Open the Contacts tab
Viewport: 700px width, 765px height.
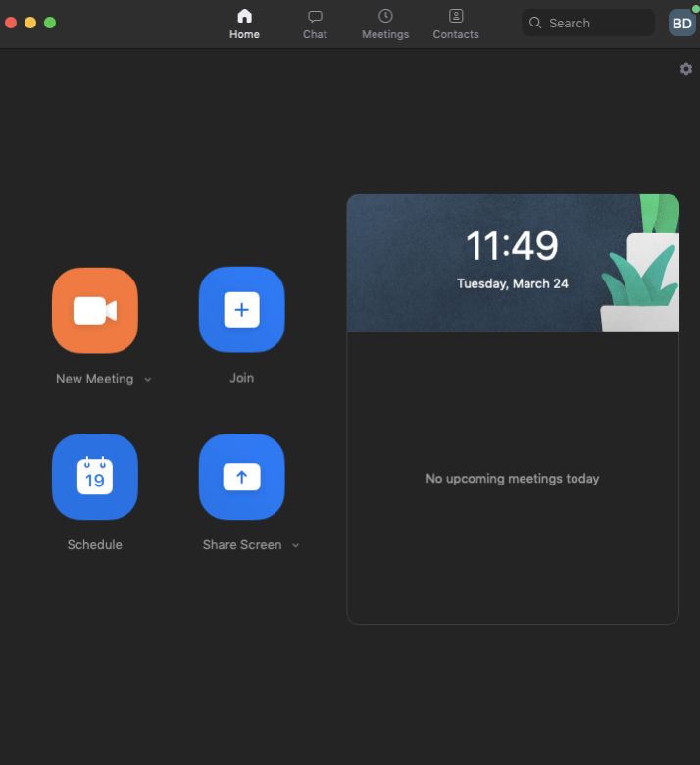coord(456,24)
